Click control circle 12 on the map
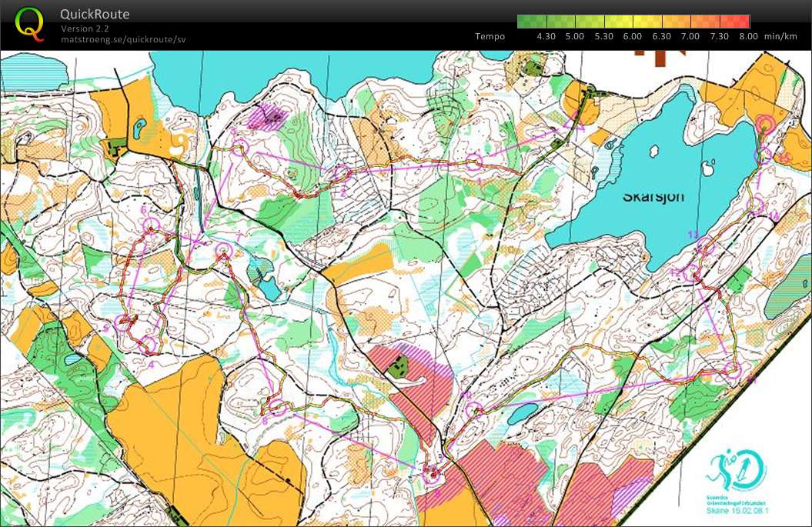 tap(692, 273)
